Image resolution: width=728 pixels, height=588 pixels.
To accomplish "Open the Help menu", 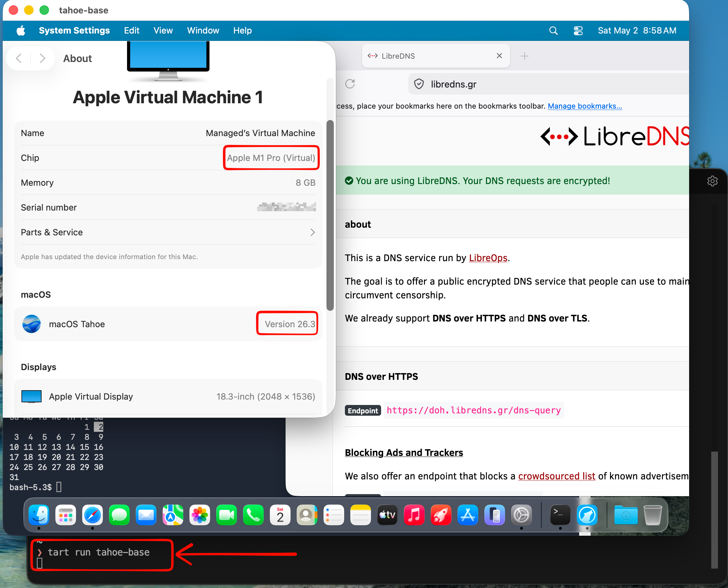I will pos(242,31).
